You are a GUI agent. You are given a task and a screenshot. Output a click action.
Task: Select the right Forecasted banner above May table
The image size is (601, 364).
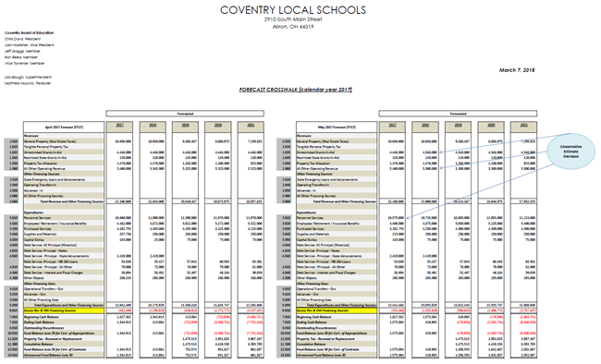coord(458,114)
